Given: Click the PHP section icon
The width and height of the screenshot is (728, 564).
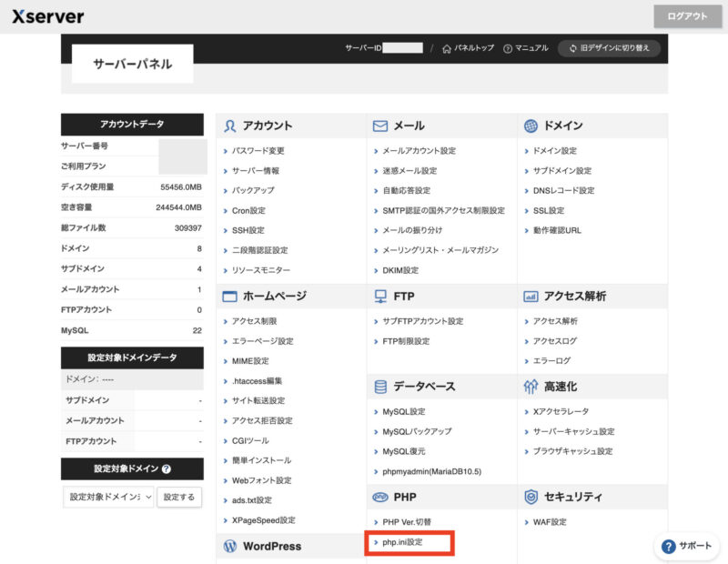Looking at the screenshot, I should pyautogui.click(x=379, y=497).
